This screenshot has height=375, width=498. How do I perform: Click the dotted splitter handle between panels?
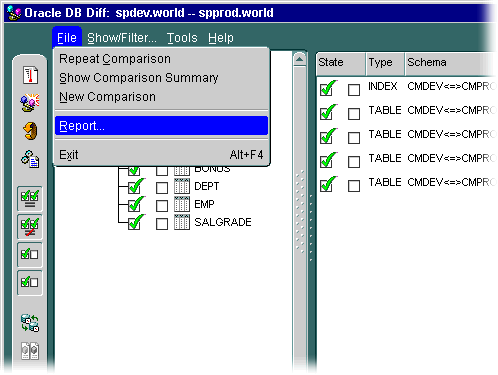tap(311, 227)
